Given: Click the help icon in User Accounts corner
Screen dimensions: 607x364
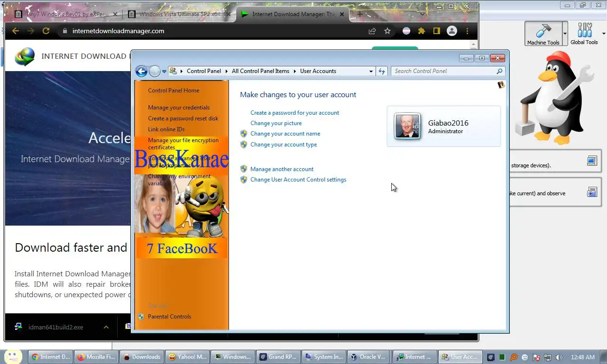Looking at the screenshot, I should point(501,85).
